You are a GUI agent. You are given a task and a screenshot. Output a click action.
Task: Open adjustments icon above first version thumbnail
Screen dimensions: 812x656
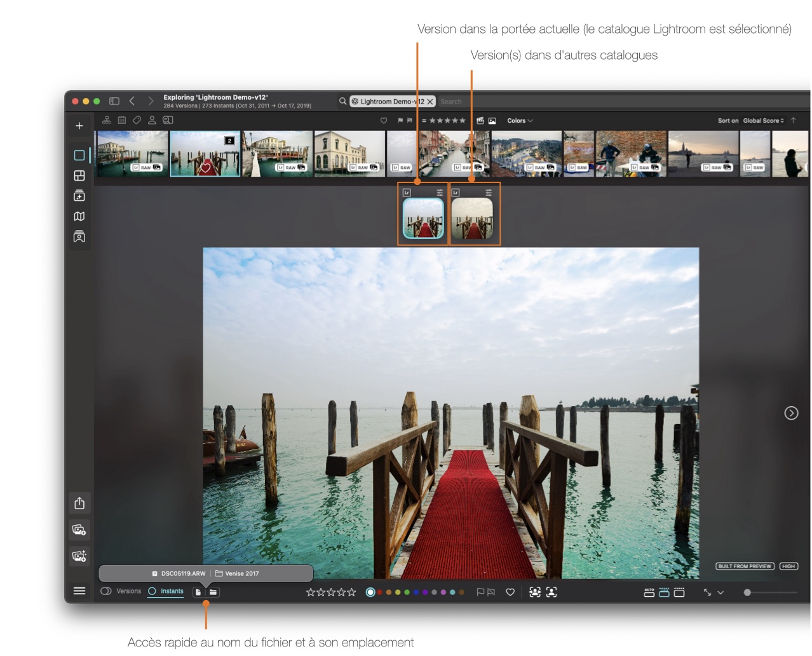tap(440, 192)
